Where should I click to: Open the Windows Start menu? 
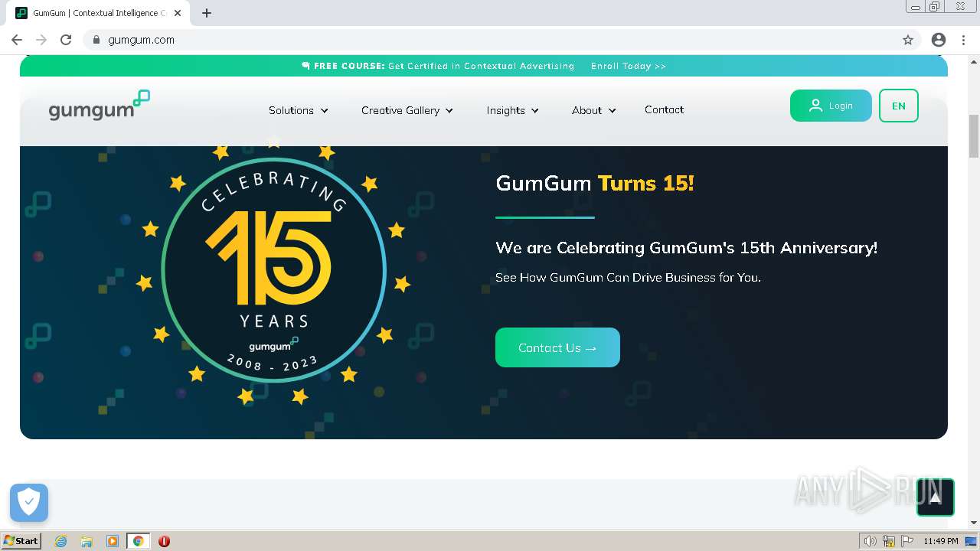[x=21, y=541]
